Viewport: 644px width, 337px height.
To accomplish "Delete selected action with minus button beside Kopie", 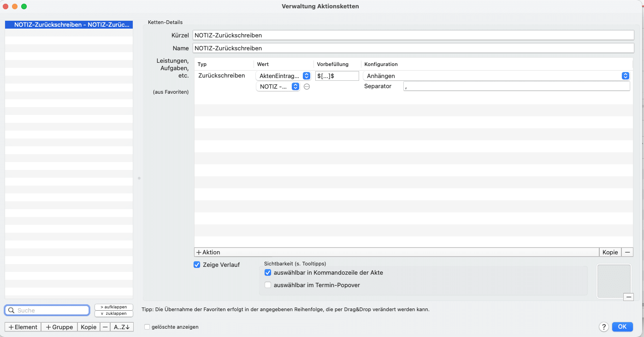I will [x=627, y=252].
